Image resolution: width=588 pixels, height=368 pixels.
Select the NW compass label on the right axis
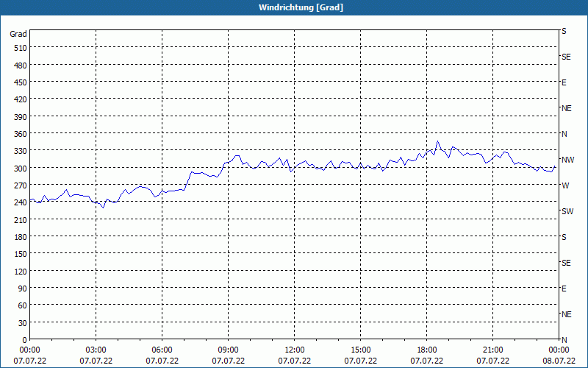(x=567, y=160)
